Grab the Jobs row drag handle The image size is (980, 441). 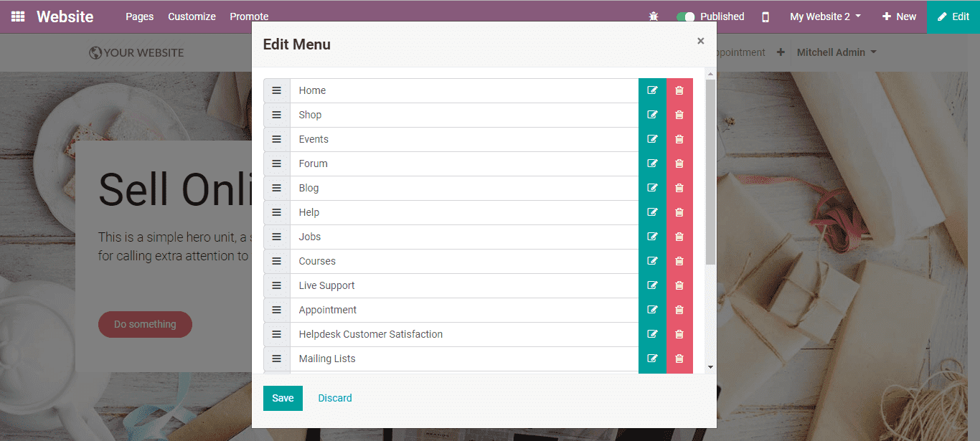[x=277, y=237]
